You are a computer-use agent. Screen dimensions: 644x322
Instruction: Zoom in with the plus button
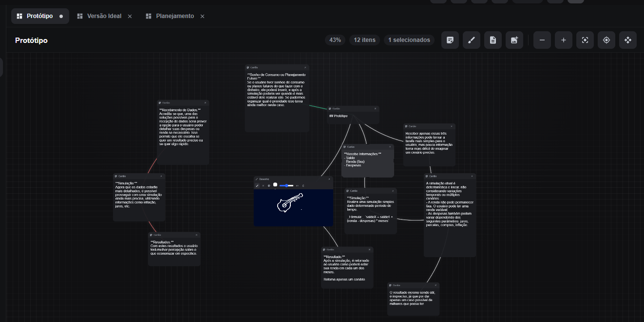point(564,40)
